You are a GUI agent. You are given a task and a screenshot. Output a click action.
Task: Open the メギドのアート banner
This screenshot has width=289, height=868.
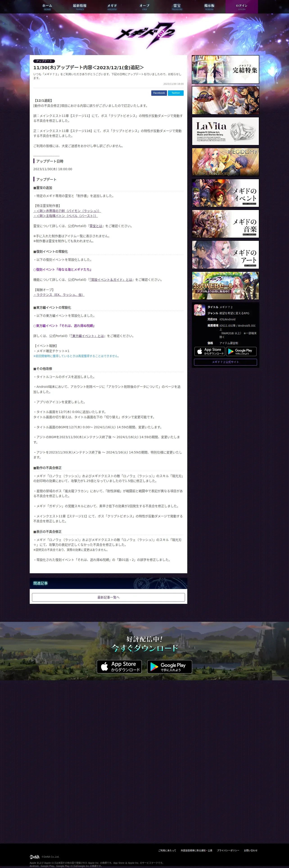click(x=225, y=255)
